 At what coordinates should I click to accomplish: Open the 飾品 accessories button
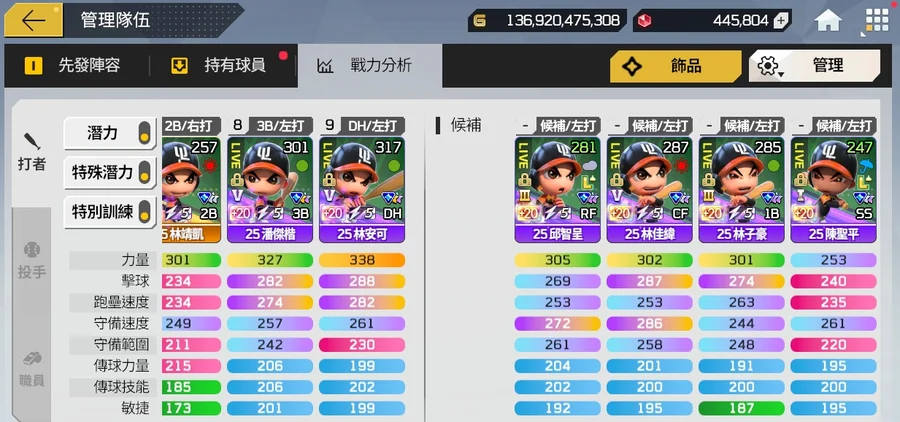pyautogui.click(x=676, y=66)
